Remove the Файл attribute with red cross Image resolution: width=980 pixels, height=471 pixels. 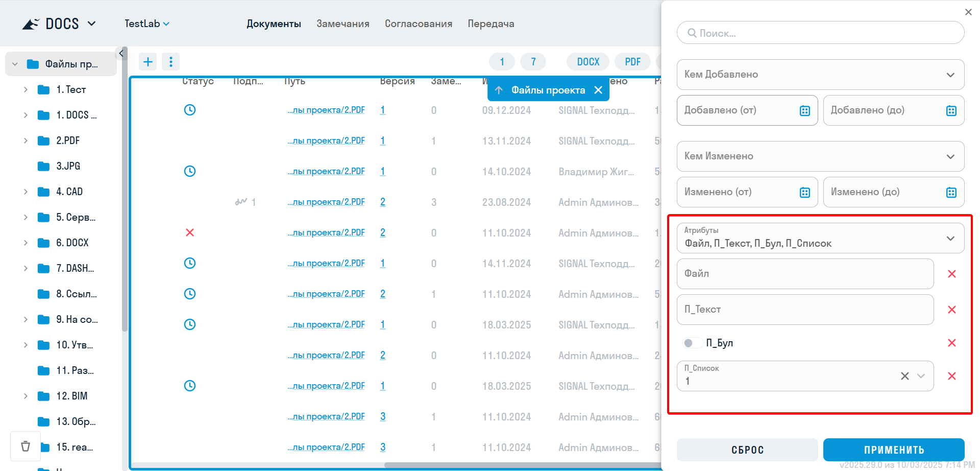coord(951,274)
